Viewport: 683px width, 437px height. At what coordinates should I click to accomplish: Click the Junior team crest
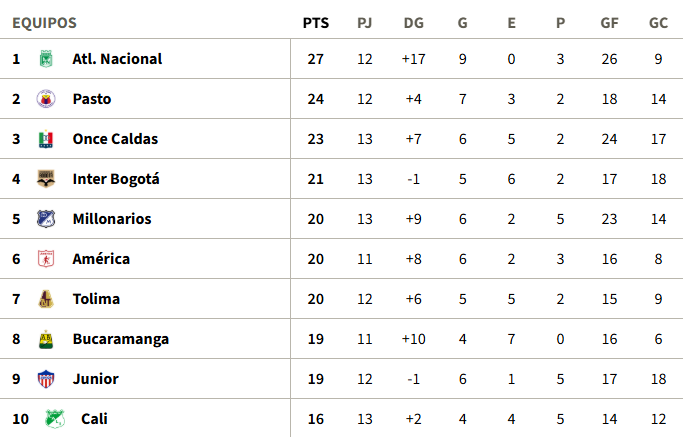[45, 379]
